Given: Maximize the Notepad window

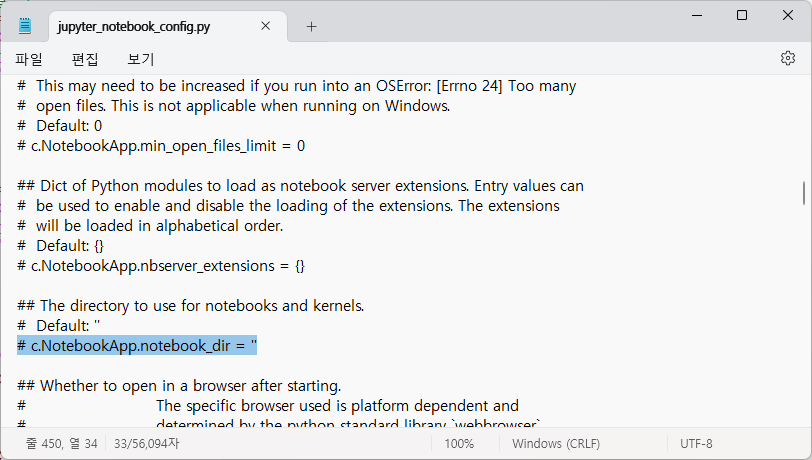Looking at the screenshot, I should point(742,15).
